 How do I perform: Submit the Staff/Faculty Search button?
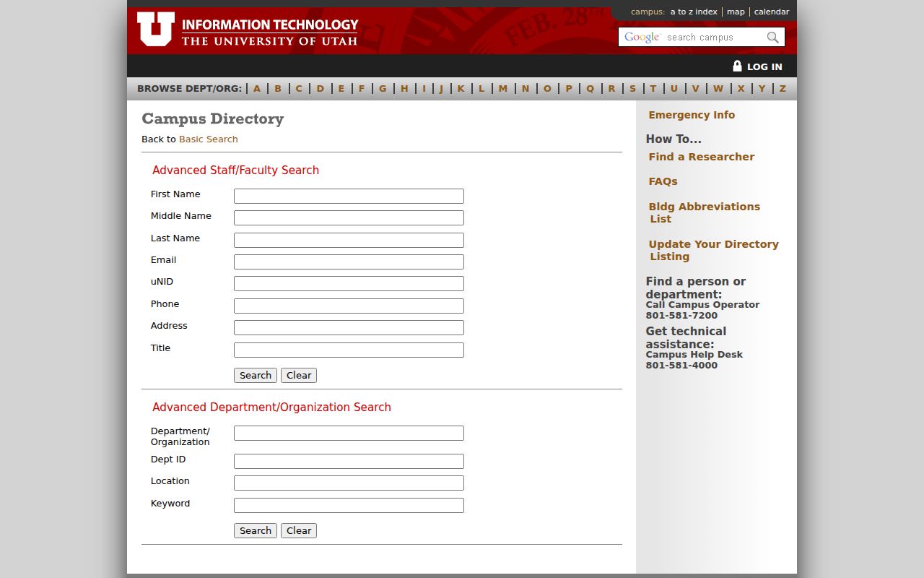pos(256,375)
